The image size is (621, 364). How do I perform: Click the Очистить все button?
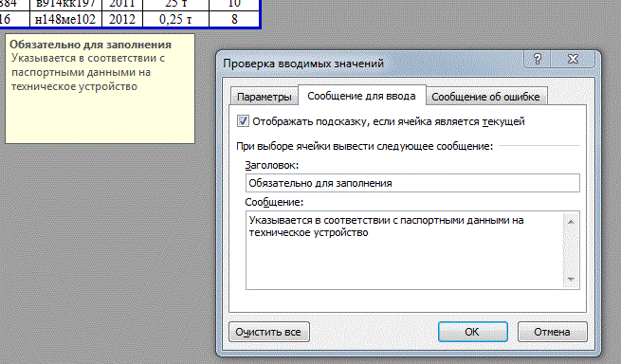tap(269, 332)
